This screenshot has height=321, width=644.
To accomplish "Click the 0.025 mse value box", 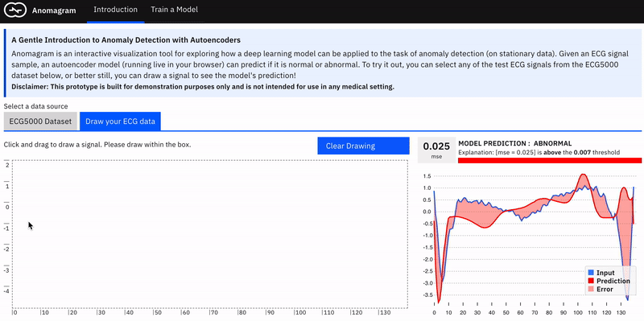I will click(x=436, y=150).
